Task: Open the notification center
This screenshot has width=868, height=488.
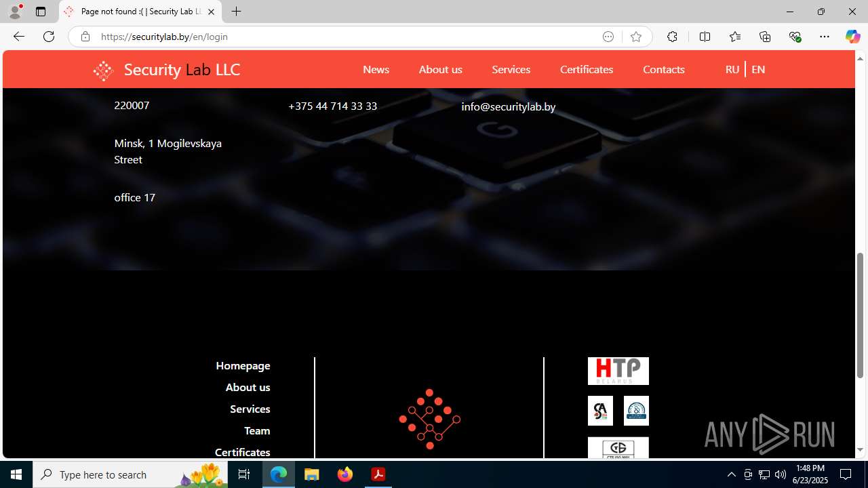Action: (x=846, y=474)
